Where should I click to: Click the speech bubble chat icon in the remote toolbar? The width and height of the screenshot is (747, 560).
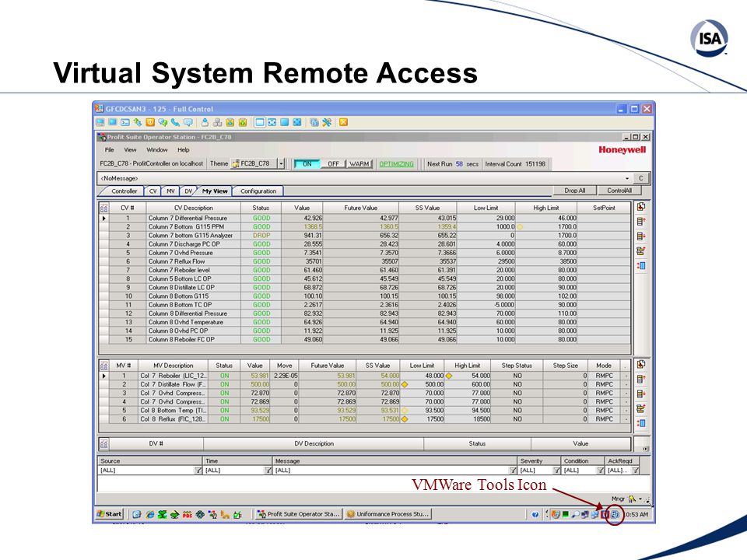pos(188,122)
